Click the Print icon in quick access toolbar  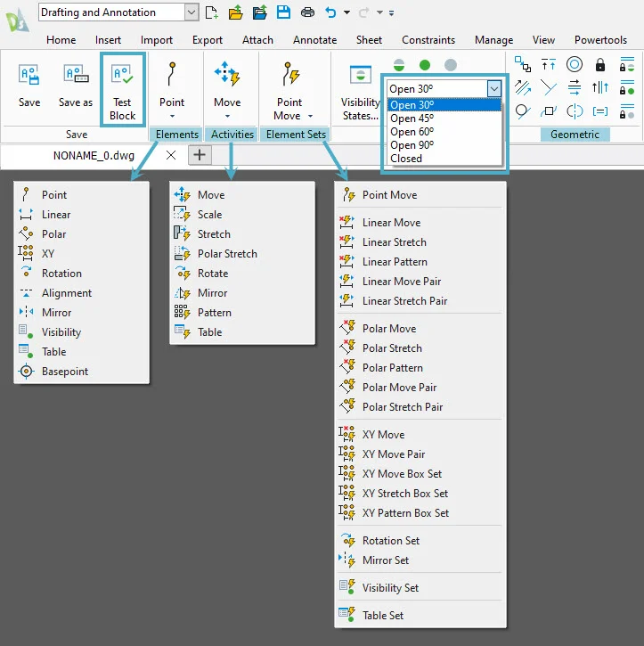307,12
